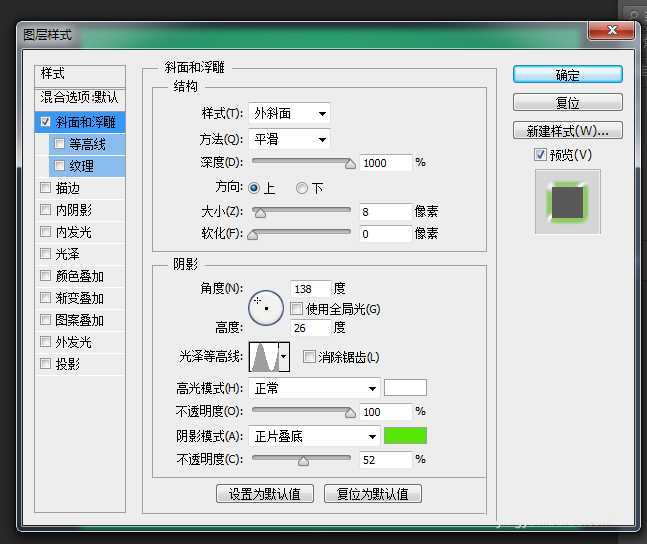Viewport: 647px width, 544px height.
Task: Click 设置为默认值 button
Action: [x=265, y=494]
